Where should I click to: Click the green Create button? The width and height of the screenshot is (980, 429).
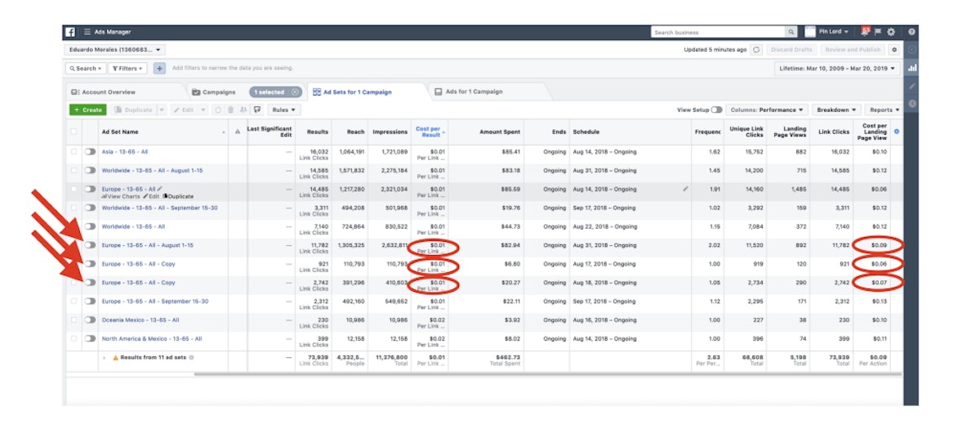(x=88, y=109)
